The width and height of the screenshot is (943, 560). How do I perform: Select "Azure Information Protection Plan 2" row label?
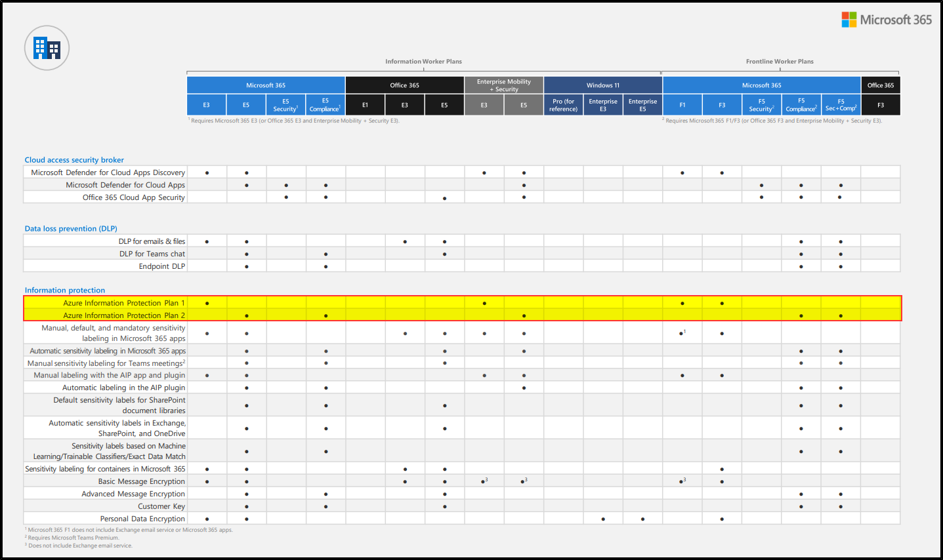pos(124,315)
